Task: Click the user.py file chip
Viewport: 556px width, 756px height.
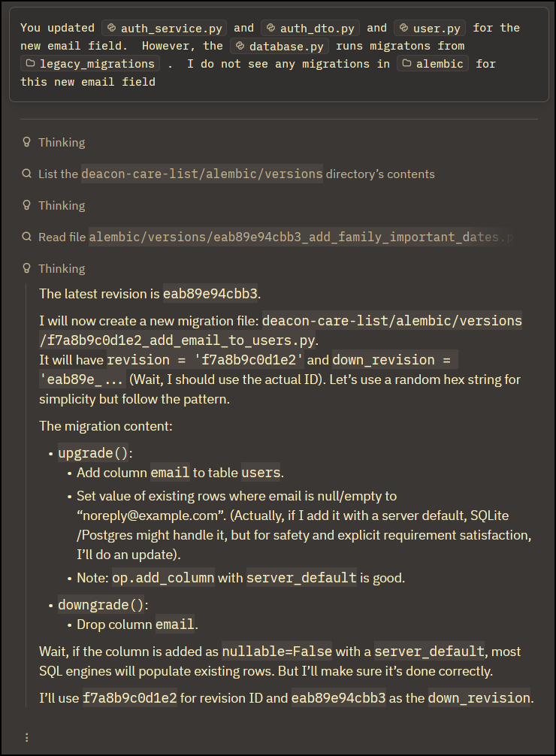Action: coord(430,28)
